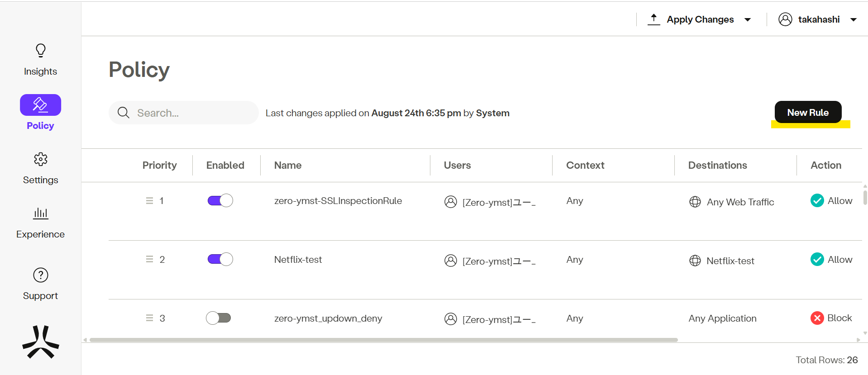Click the company logo at sidebar bottom
The height and width of the screenshot is (375, 868).
(x=41, y=342)
